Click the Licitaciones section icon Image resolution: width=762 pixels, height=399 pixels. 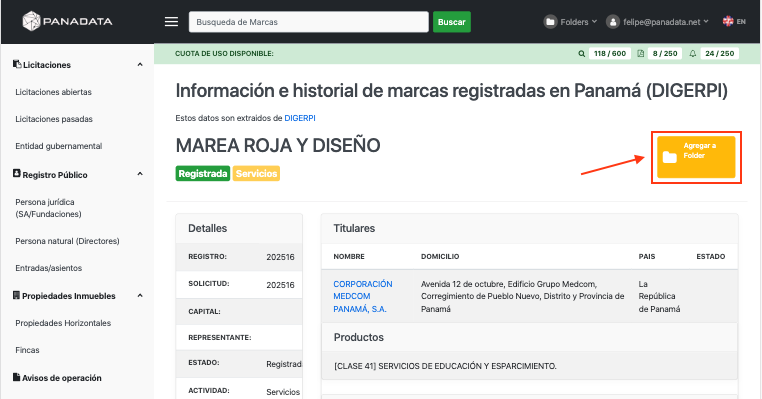(x=17, y=64)
